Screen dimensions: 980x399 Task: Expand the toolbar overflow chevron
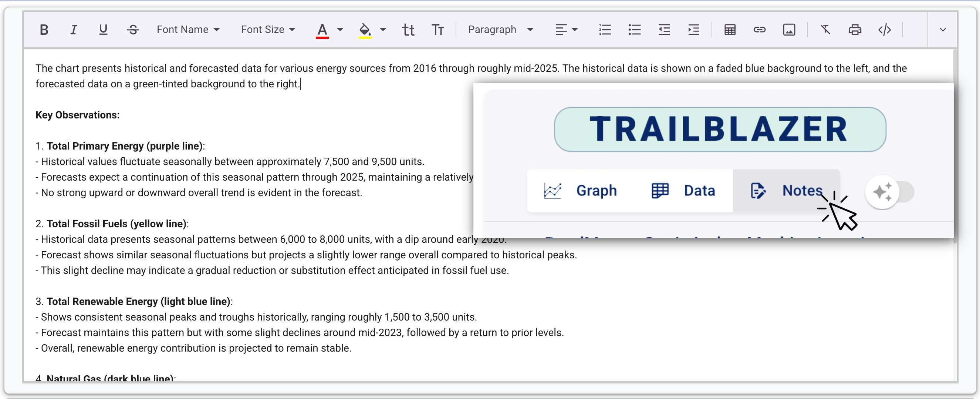[943, 29]
